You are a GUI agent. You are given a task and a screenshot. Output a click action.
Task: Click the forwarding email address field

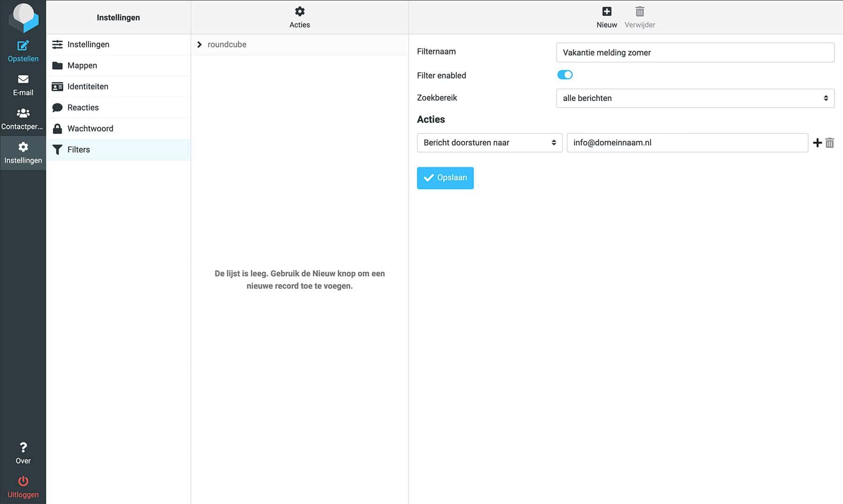click(687, 143)
